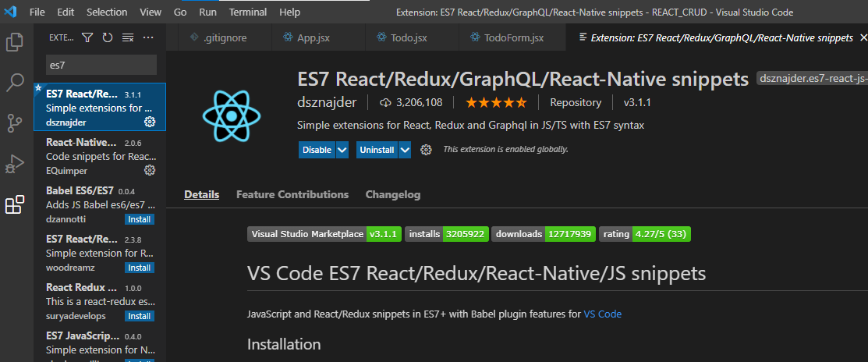The image size is (868, 362).
Task: Switch to the Todo.jsx editor tab
Action: click(x=412, y=37)
